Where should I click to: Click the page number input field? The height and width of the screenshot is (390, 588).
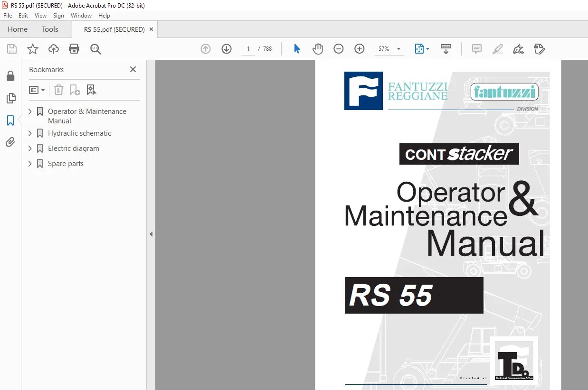pos(248,49)
